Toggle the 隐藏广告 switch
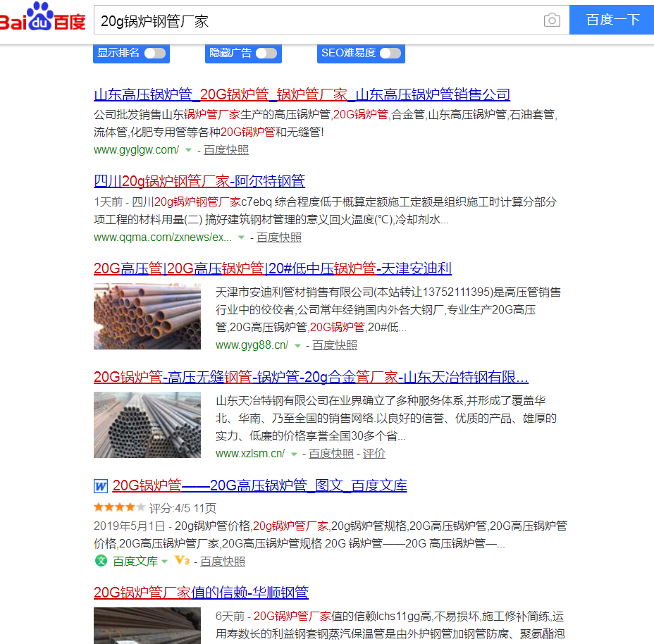The width and height of the screenshot is (654, 644). click(x=266, y=54)
